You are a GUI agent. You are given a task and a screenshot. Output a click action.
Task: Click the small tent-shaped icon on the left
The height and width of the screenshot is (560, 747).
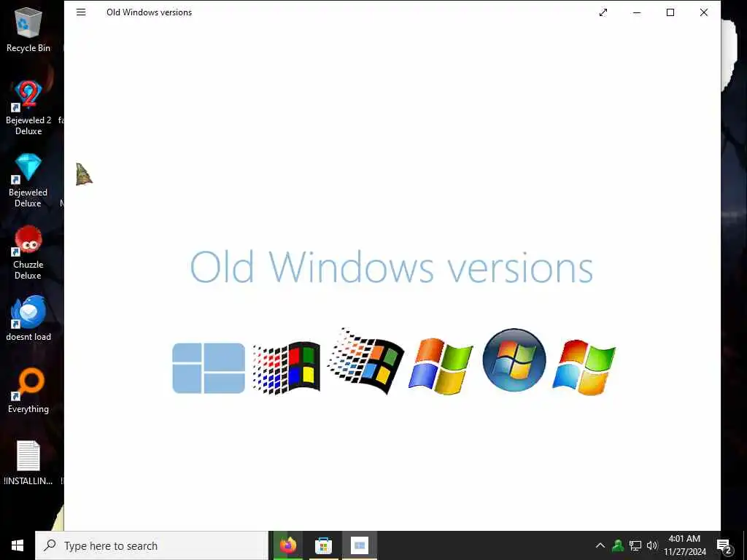pyautogui.click(x=83, y=174)
